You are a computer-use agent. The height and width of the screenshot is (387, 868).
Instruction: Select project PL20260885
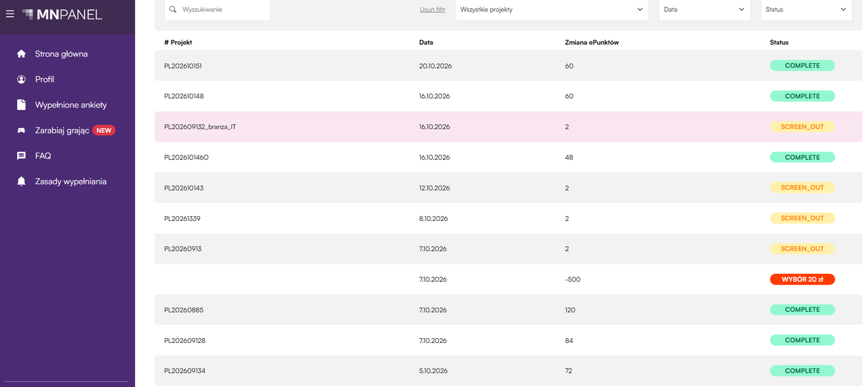click(184, 310)
